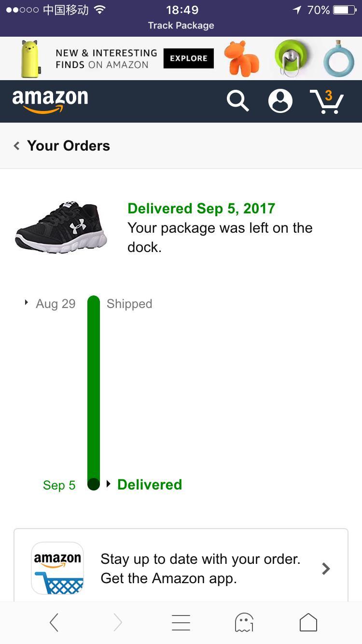362x644 pixels.
Task: Open the shopping cart with 3 items
Action: click(x=327, y=101)
